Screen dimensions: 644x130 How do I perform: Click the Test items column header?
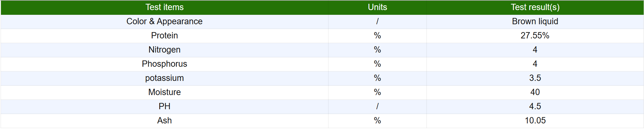(164, 7)
